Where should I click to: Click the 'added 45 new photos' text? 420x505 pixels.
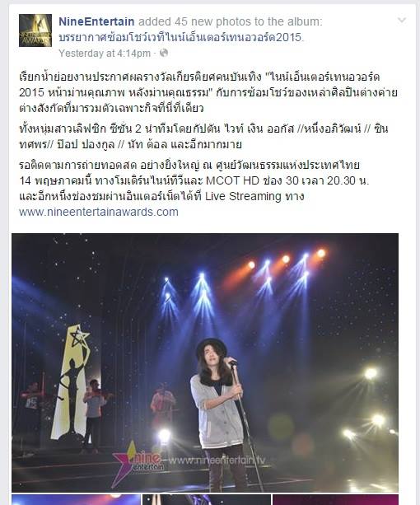(230, 21)
